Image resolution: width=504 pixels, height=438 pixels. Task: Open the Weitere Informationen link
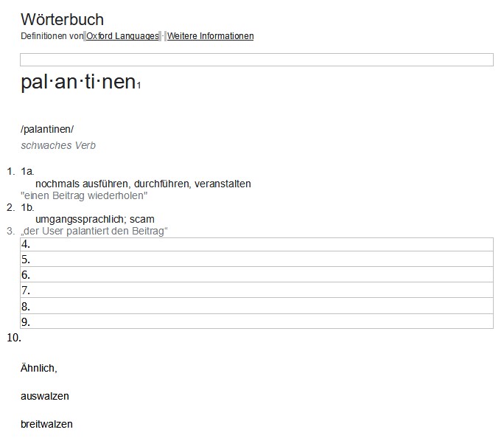coord(210,36)
